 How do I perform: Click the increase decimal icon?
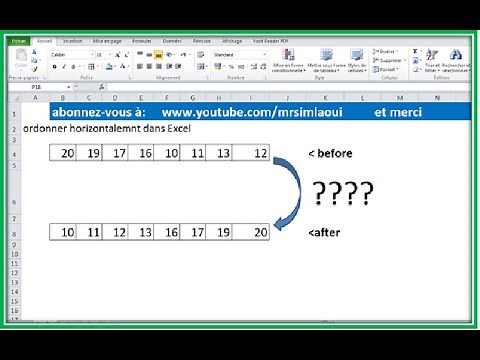point(254,67)
